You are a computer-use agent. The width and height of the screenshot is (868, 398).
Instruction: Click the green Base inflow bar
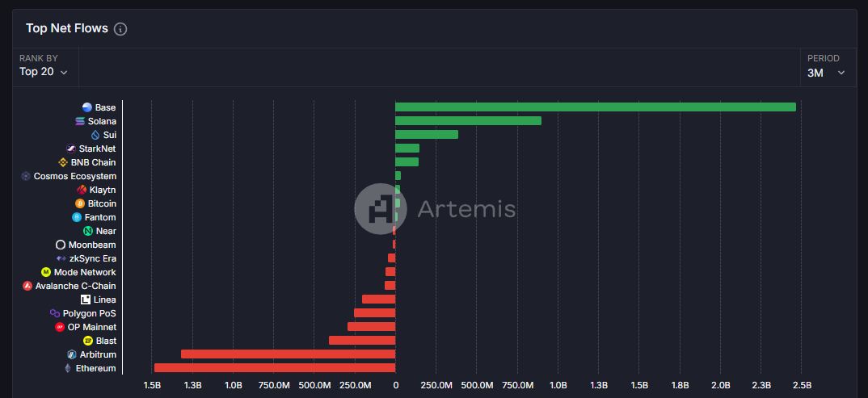click(x=595, y=107)
